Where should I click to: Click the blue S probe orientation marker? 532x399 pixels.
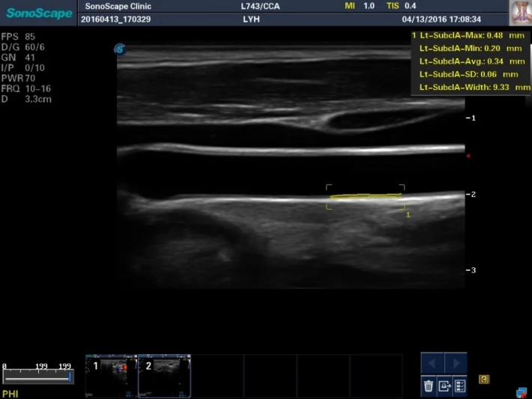pyautogui.click(x=119, y=49)
